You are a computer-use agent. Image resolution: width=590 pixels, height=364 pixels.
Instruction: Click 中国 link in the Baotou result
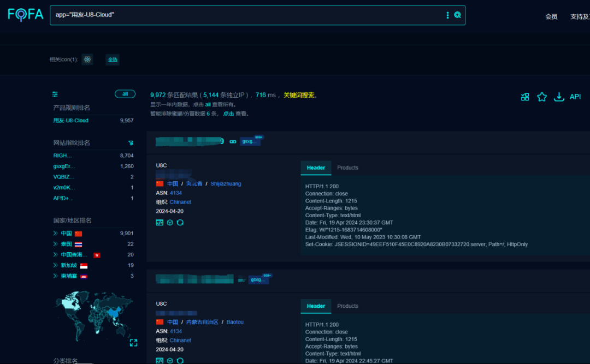click(x=172, y=322)
